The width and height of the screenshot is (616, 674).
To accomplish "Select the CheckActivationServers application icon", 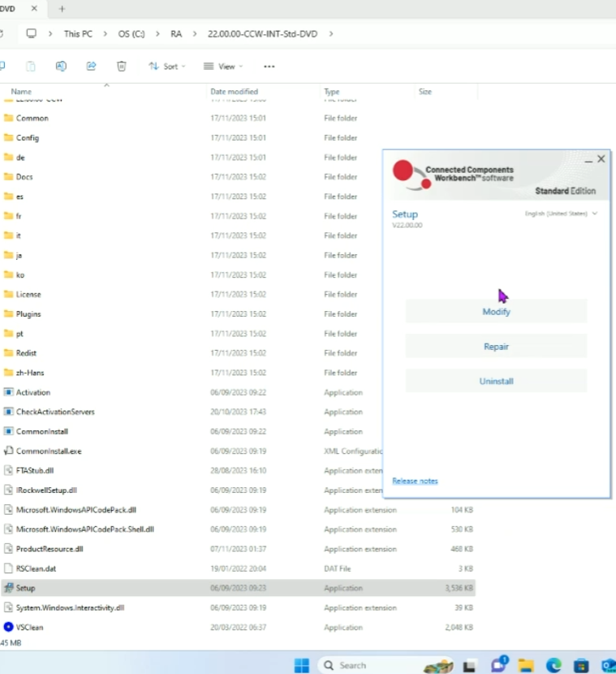I will [x=8, y=412].
